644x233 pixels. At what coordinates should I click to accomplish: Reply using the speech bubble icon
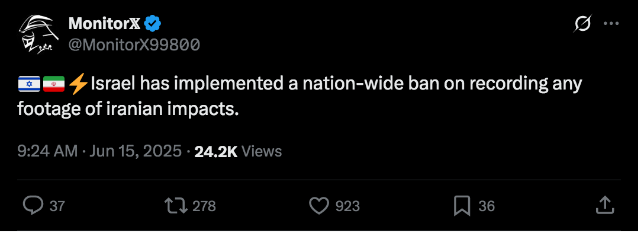(x=33, y=205)
